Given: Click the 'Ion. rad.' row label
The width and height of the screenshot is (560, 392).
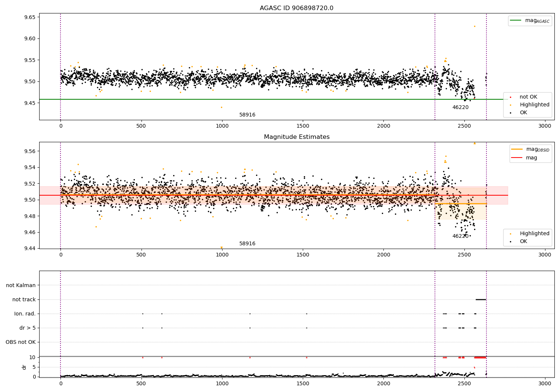Looking at the screenshot, I should coord(25,314).
